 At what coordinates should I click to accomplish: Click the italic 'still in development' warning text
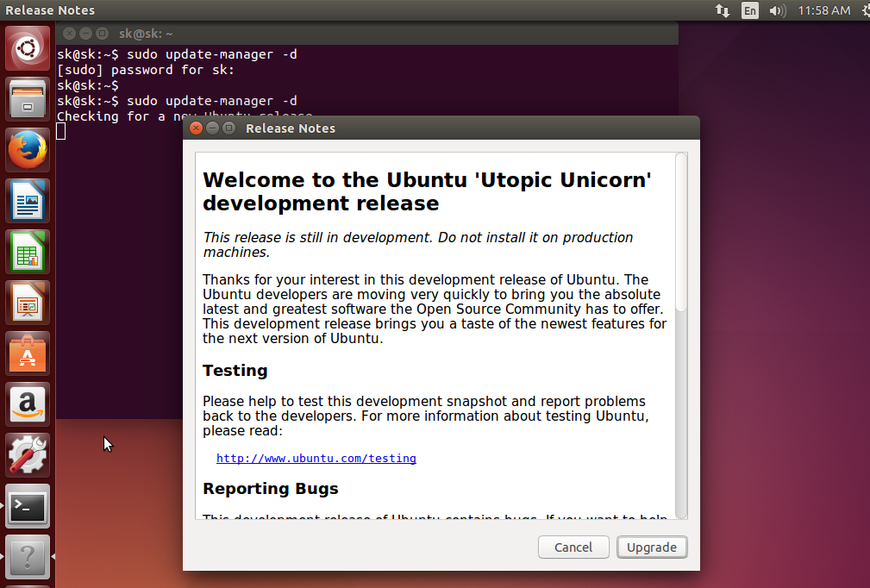point(418,245)
